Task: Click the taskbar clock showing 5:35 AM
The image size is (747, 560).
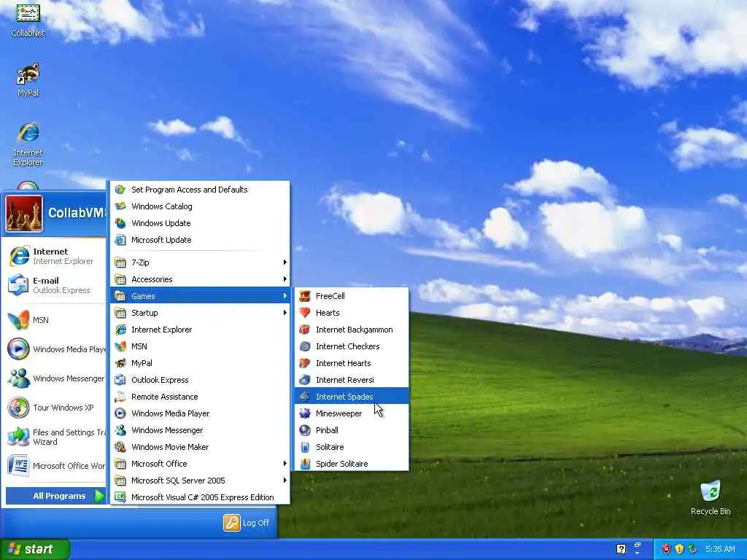Action: [720, 549]
